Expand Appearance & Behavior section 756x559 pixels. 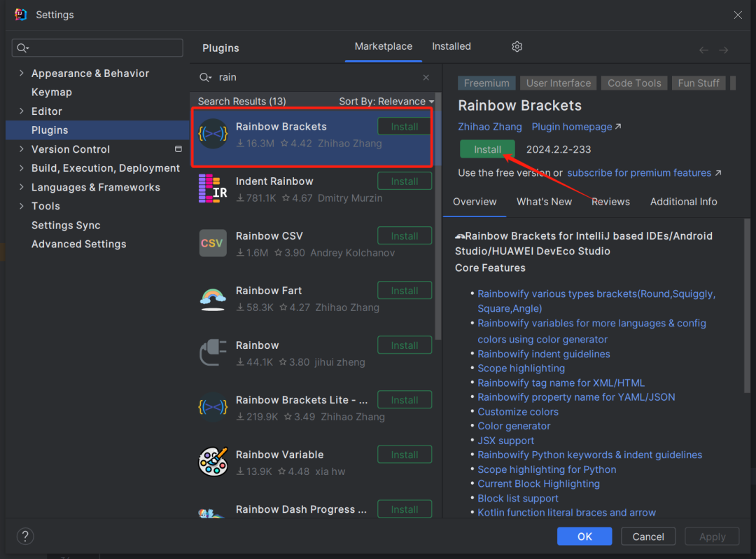click(x=21, y=73)
